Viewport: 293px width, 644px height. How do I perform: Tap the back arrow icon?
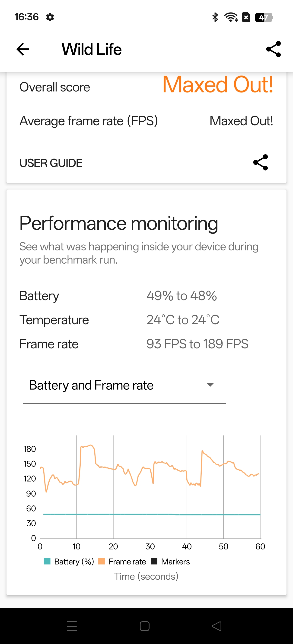(x=23, y=49)
